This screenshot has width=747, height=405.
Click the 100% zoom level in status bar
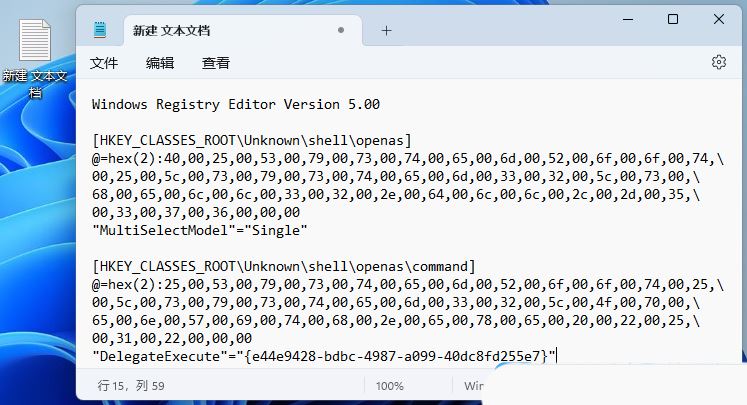[390, 386]
